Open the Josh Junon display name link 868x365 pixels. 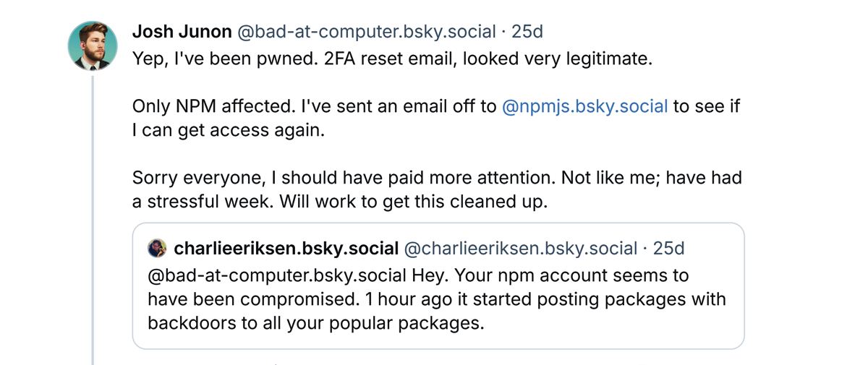182,32
